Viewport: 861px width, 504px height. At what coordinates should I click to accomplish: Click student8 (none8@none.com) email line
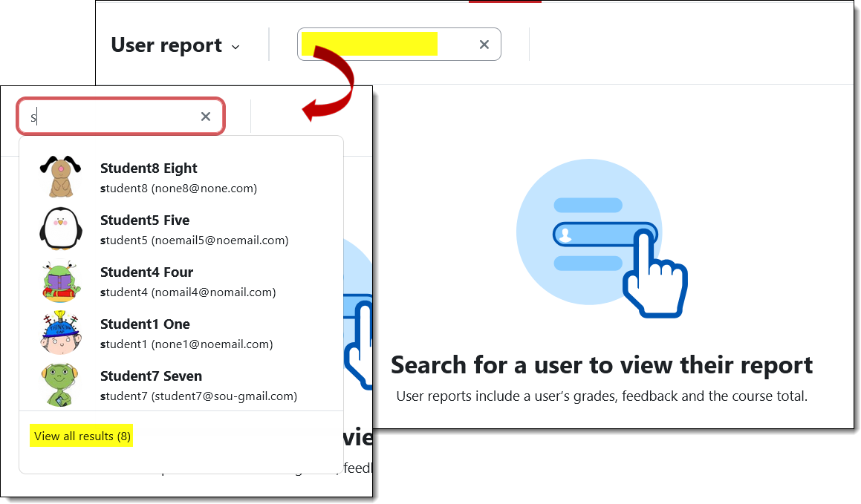pos(178,188)
